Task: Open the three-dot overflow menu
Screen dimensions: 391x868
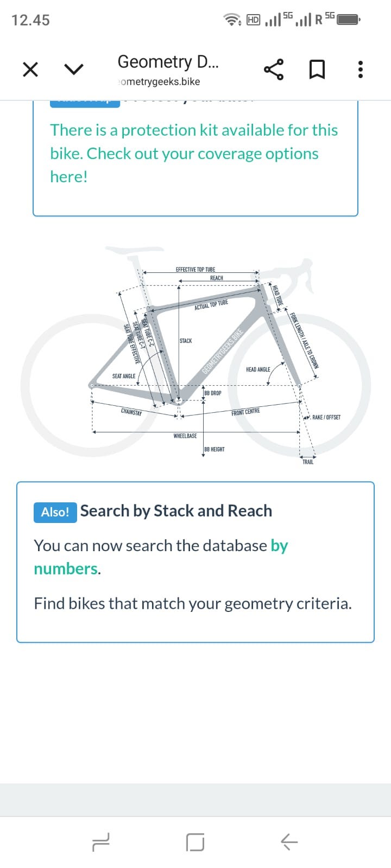Action: pyautogui.click(x=360, y=69)
